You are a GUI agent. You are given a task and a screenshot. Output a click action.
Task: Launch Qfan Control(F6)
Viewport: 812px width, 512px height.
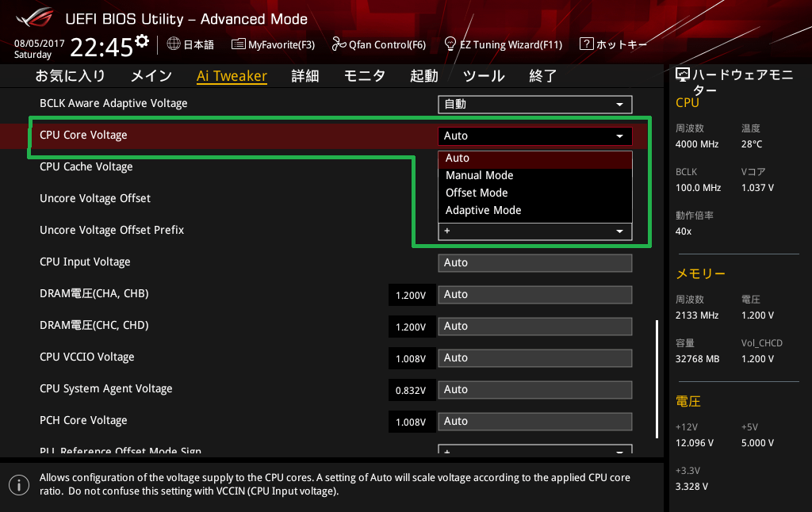(379, 44)
